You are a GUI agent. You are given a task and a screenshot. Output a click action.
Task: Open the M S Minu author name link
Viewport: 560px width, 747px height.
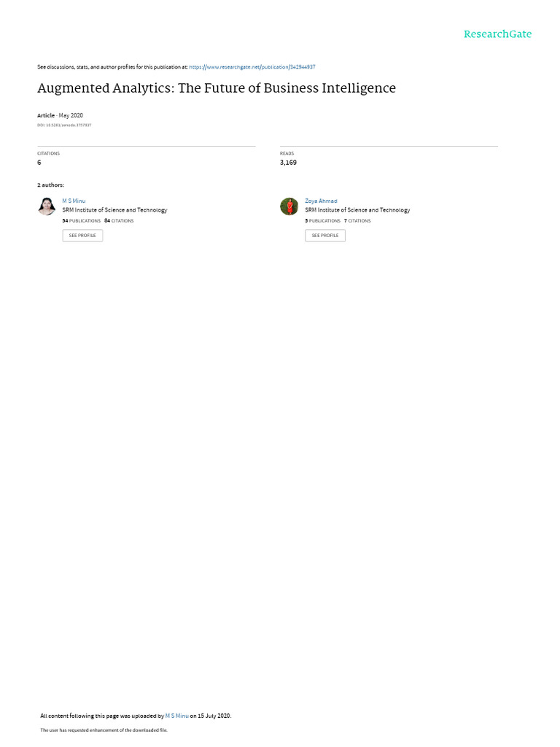pyautogui.click(x=74, y=201)
